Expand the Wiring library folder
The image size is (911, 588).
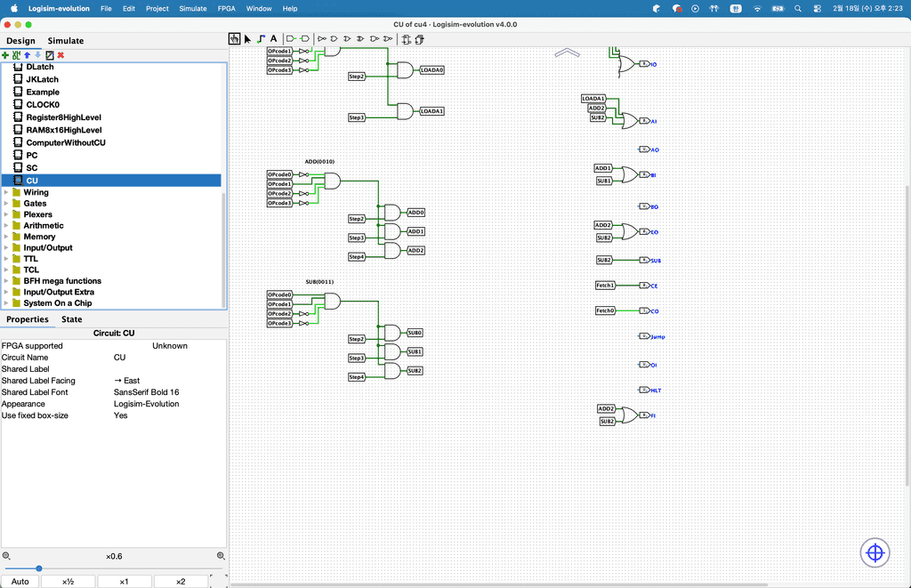[x=7, y=192]
